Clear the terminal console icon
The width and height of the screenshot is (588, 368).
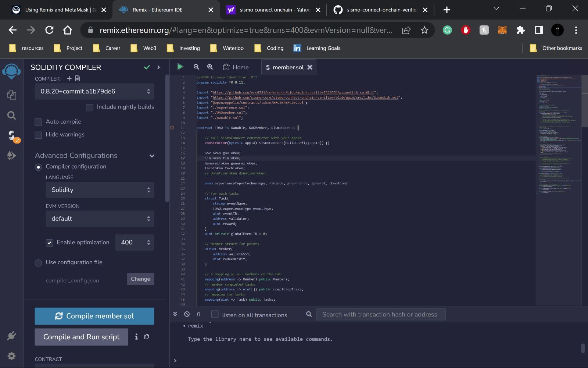(187, 314)
